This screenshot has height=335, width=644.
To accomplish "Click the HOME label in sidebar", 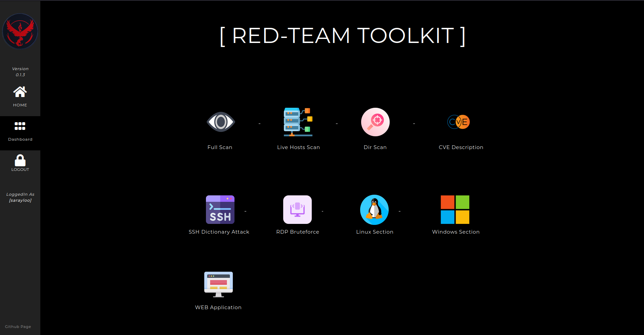I will click(20, 105).
